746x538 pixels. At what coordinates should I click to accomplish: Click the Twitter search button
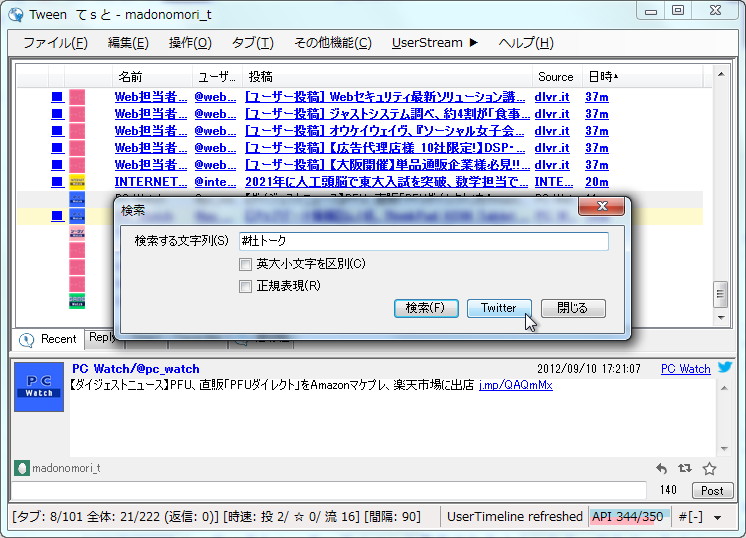[x=499, y=308]
